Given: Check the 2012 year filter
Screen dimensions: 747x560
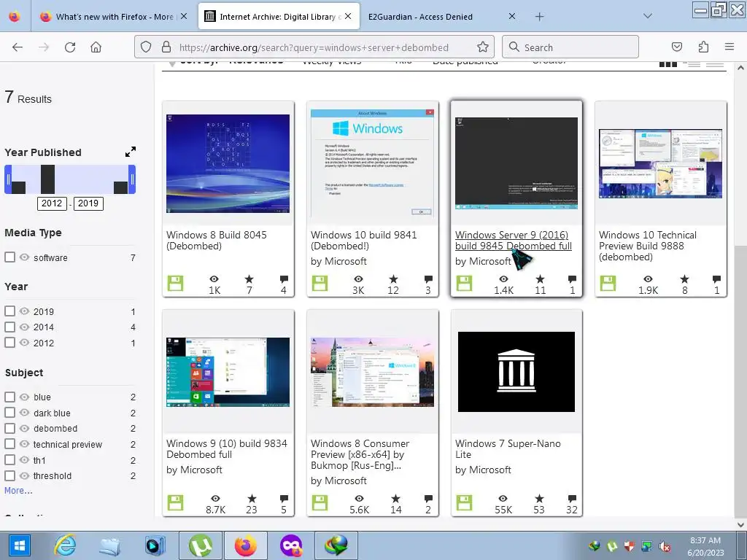Looking at the screenshot, I should 9,343.
